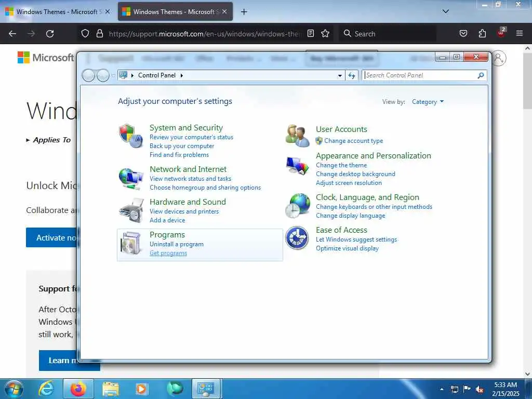Click the Firefox URL address bar

click(x=204, y=34)
